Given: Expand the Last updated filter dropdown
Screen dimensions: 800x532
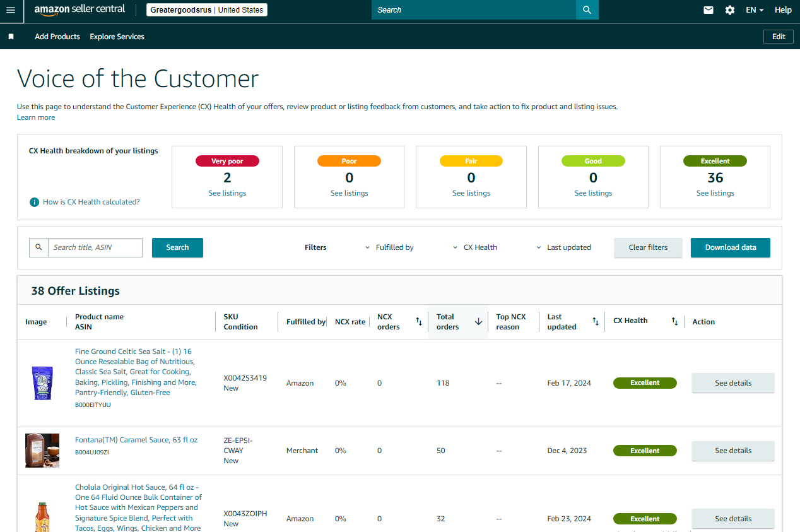Looking at the screenshot, I should [x=563, y=247].
